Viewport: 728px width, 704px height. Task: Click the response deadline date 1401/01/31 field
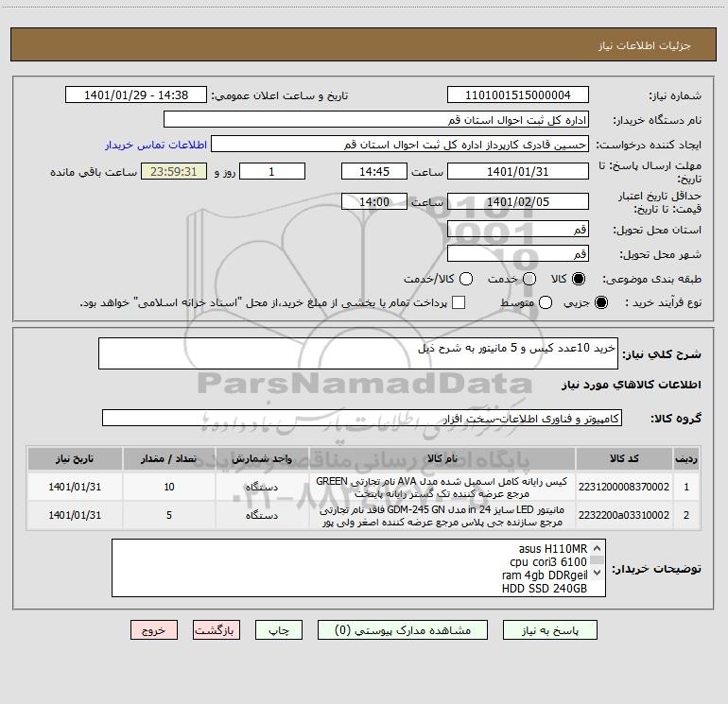[518, 171]
